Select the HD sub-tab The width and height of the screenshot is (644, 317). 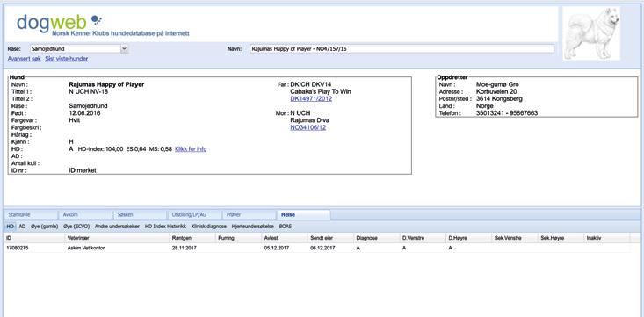pos(11,227)
